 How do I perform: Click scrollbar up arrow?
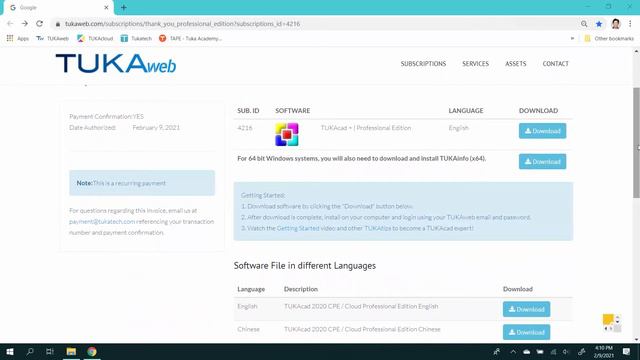(636, 52)
